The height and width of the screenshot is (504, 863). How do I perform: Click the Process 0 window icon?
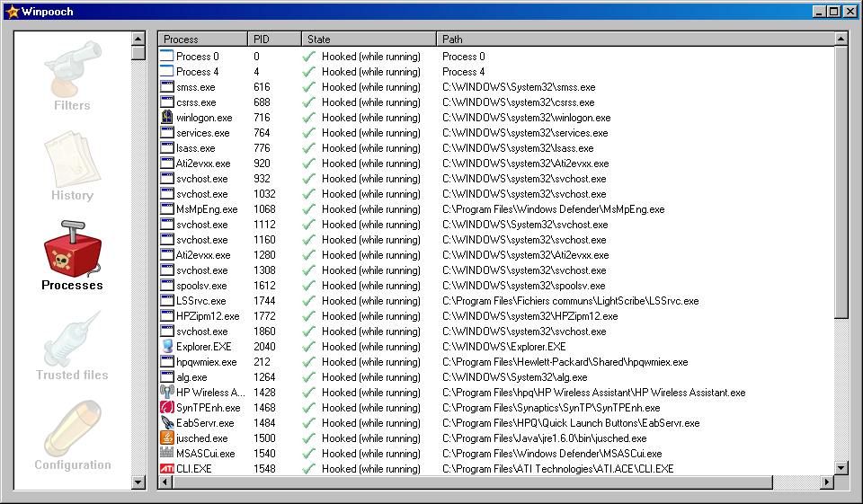tap(167, 56)
